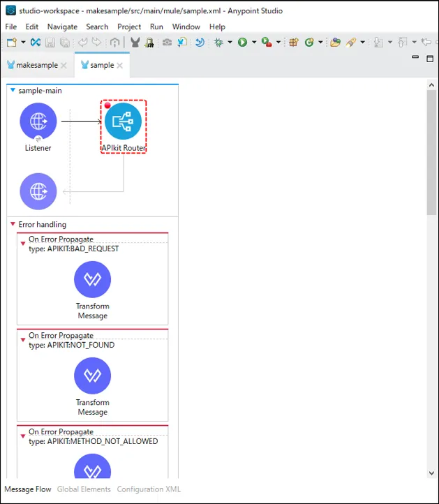Screen dimensions: 439x504
Task: Open the Edit menu
Action: [32, 27]
